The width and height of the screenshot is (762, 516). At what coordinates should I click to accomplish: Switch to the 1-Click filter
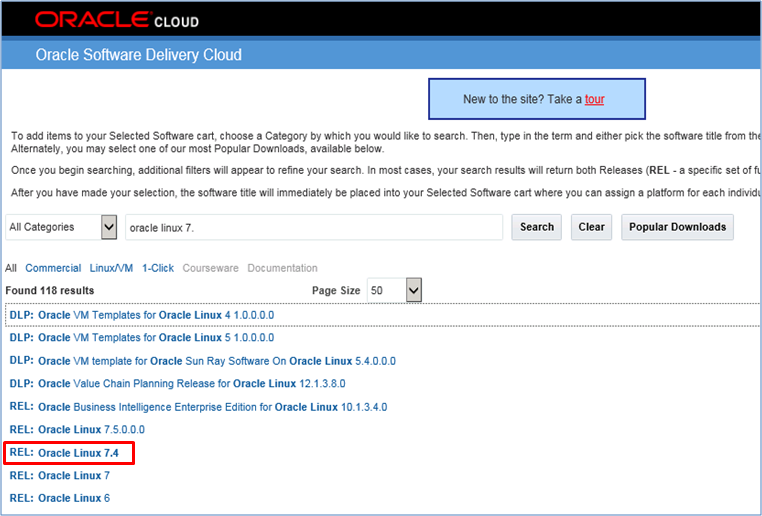tap(158, 268)
